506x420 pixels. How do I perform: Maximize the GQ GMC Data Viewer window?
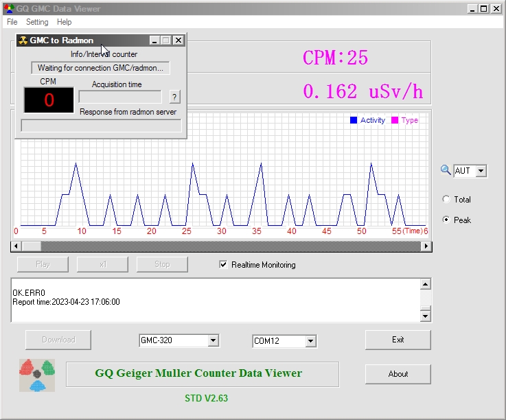click(x=484, y=9)
